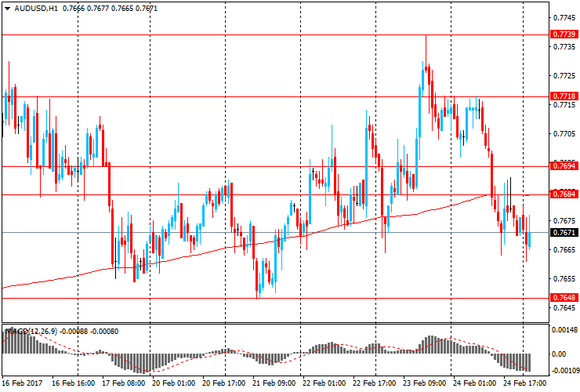
Task: Select the 23 Feb 09:00 time label
Action: 424,384
